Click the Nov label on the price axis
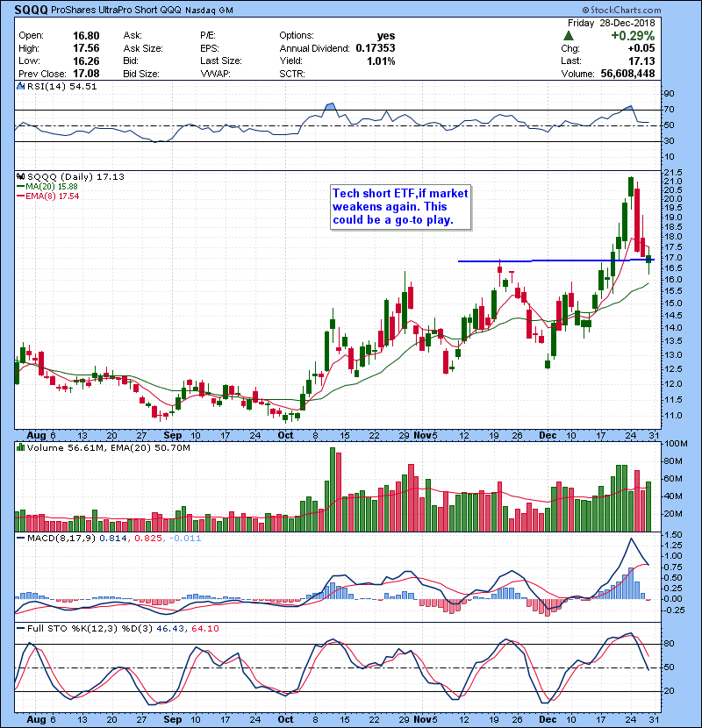The image size is (702, 728). click(x=422, y=436)
